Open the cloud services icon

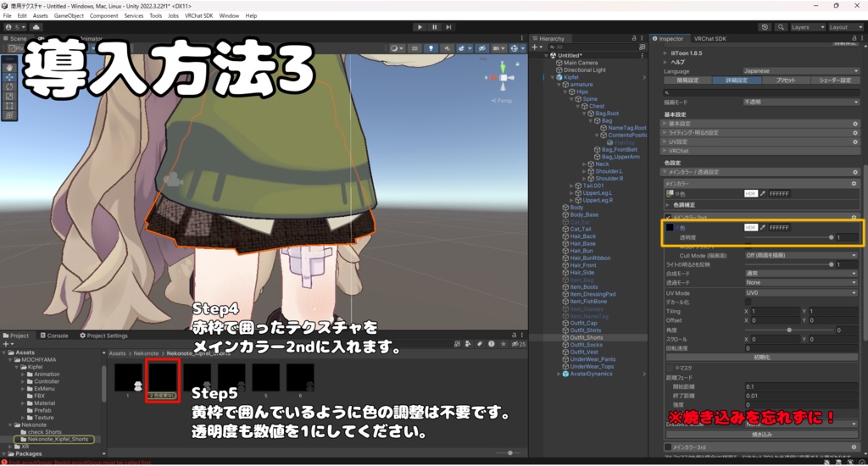(x=36, y=27)
